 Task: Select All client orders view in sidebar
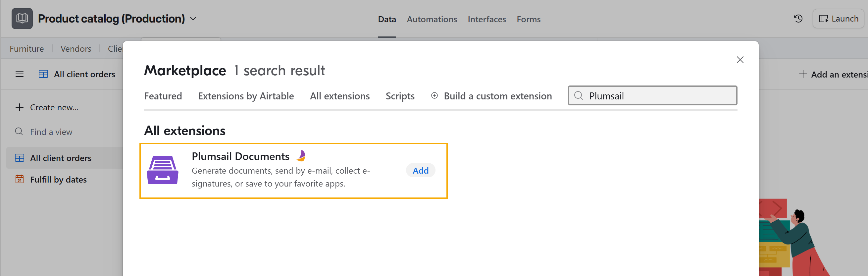(x=65, y=158)
